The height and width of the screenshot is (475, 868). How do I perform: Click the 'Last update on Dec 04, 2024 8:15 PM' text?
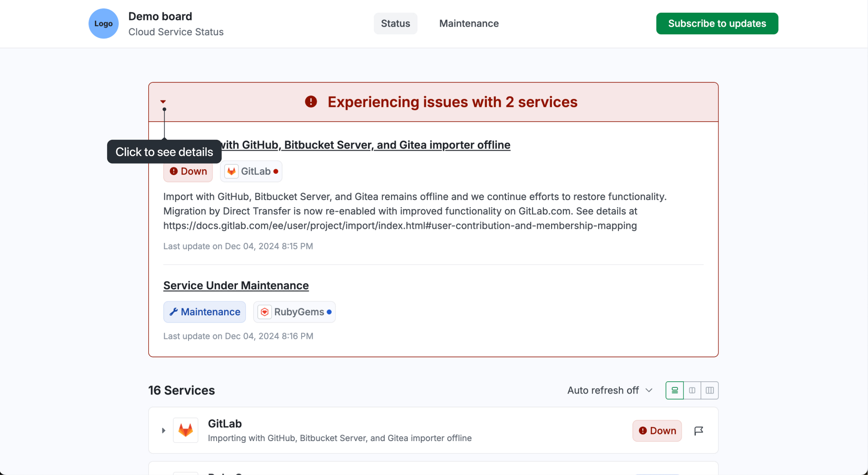(238, 246)
